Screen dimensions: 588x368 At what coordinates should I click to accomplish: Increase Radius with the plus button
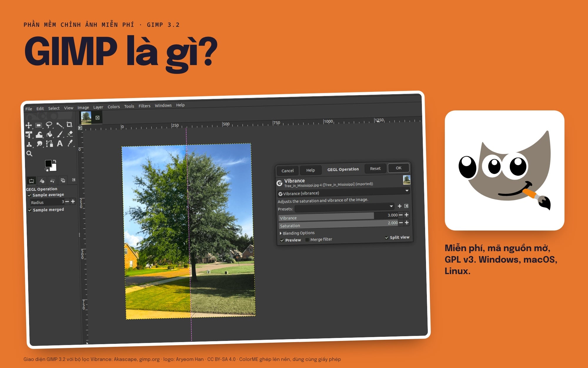pos(73,201)
